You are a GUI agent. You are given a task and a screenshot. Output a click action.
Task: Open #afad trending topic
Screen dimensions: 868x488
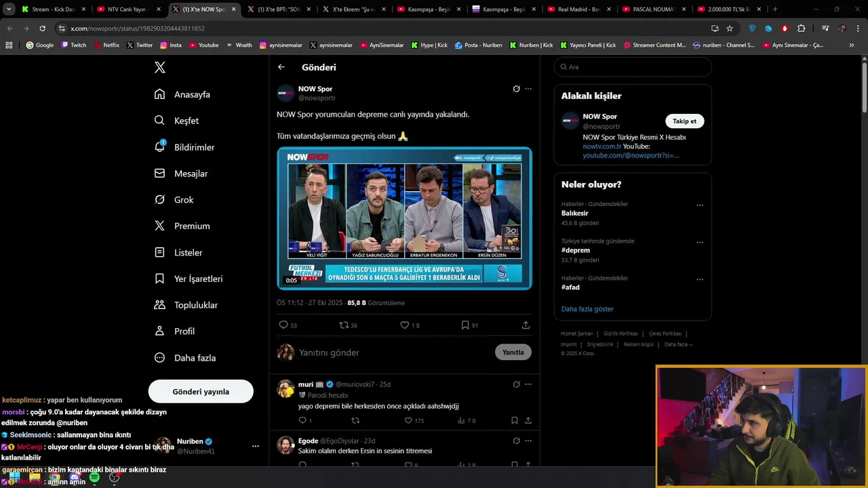point(570,287)
